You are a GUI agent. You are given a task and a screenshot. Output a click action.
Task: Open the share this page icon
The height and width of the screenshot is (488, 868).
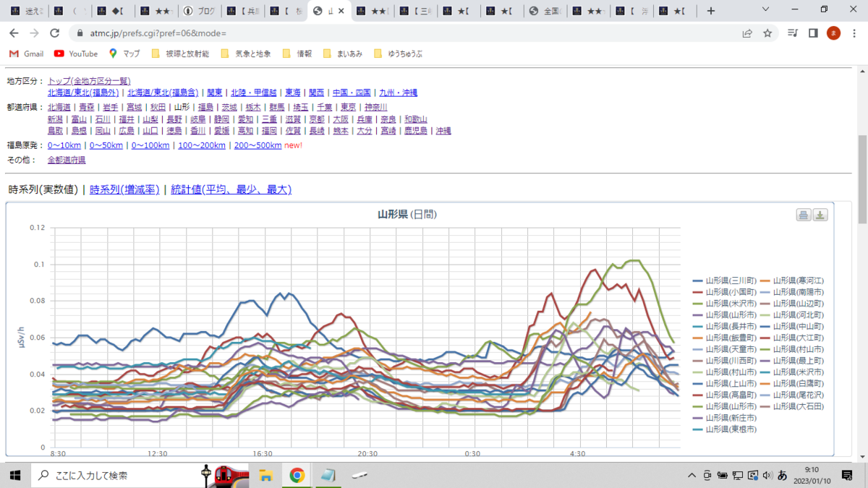pyautogui.click(x=747, y=33)
